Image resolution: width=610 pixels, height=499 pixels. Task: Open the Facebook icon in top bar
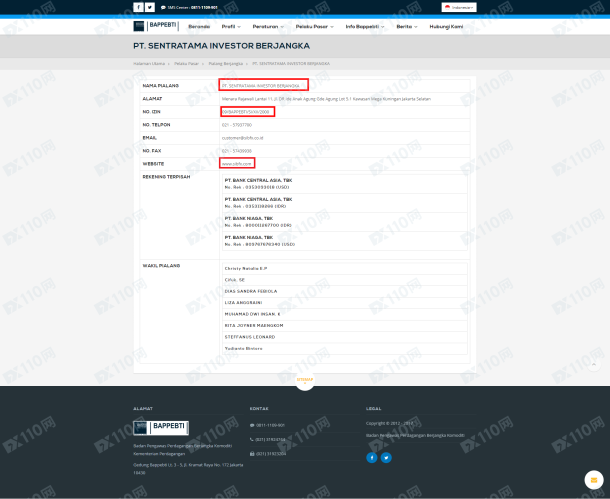coord(138,7)
